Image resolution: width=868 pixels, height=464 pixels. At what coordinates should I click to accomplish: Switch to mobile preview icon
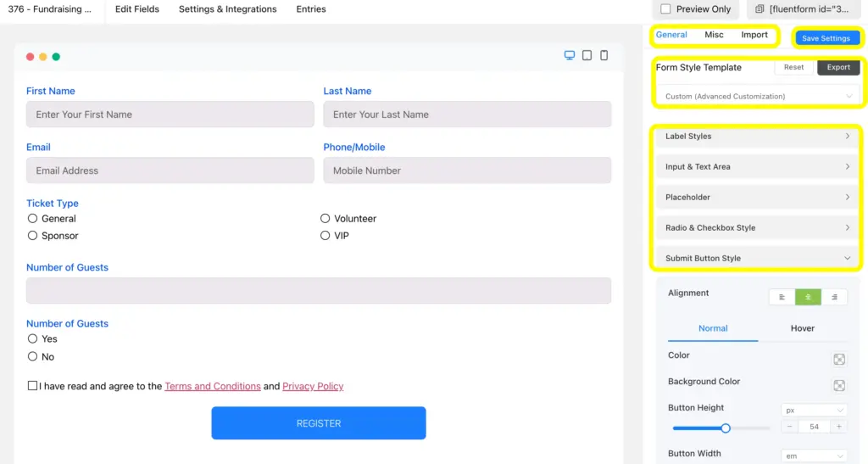click(604, 55)
